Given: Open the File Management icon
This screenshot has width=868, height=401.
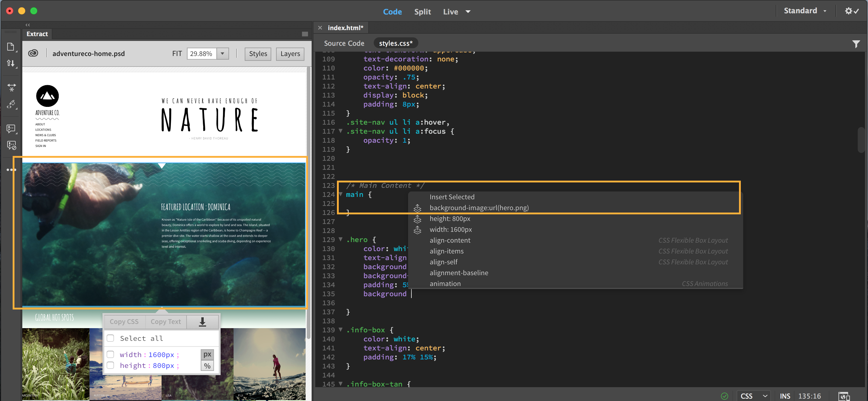Looking at the screenshot, I should tap(11, 63).
